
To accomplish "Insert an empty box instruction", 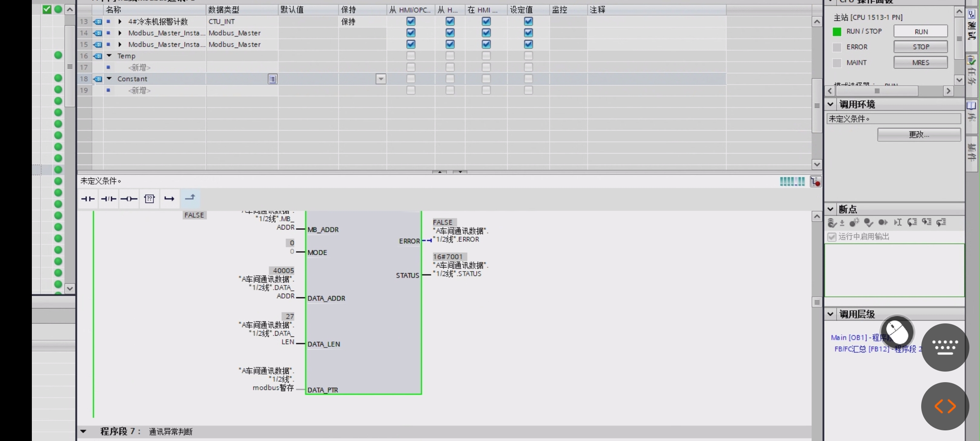I will click(x=149, y=199).
